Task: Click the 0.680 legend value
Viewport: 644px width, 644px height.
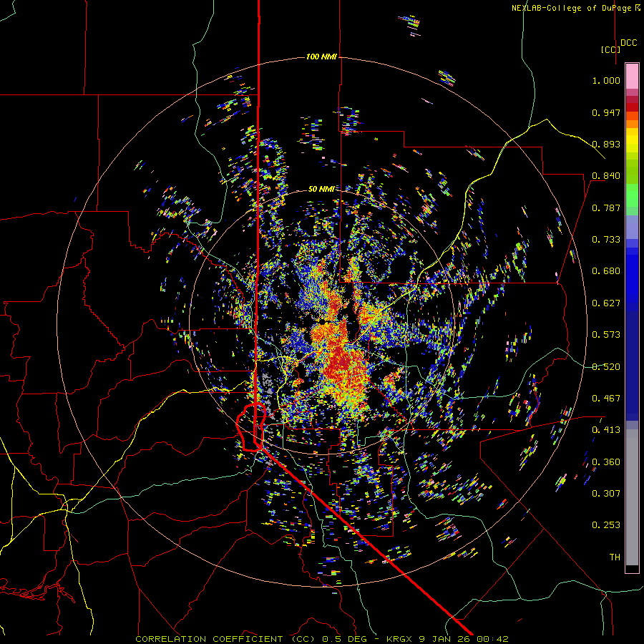Action: tap(606, 271)
